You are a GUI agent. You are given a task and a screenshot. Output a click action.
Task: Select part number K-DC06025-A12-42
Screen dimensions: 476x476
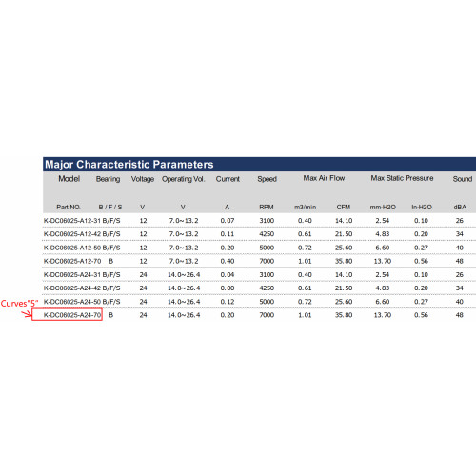[72, 234]
